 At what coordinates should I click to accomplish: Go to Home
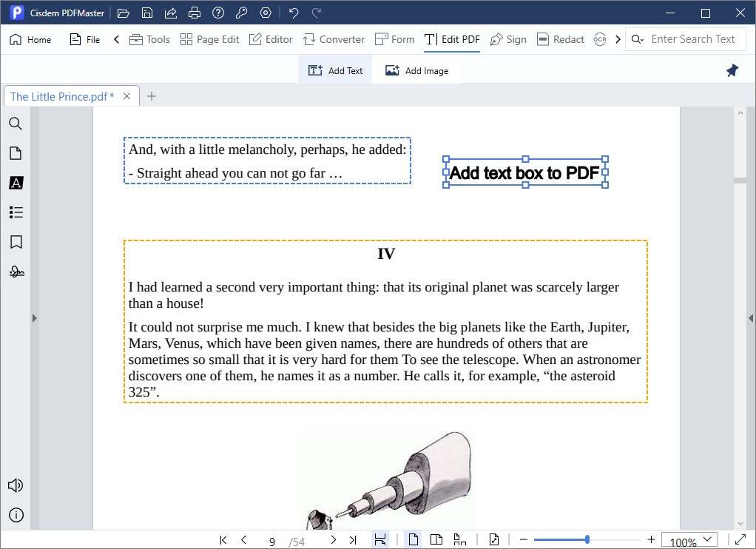pos(30,39)
